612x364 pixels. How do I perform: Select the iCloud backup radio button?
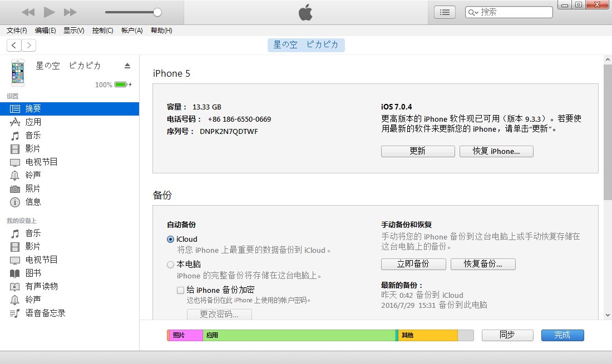(171, 240)
